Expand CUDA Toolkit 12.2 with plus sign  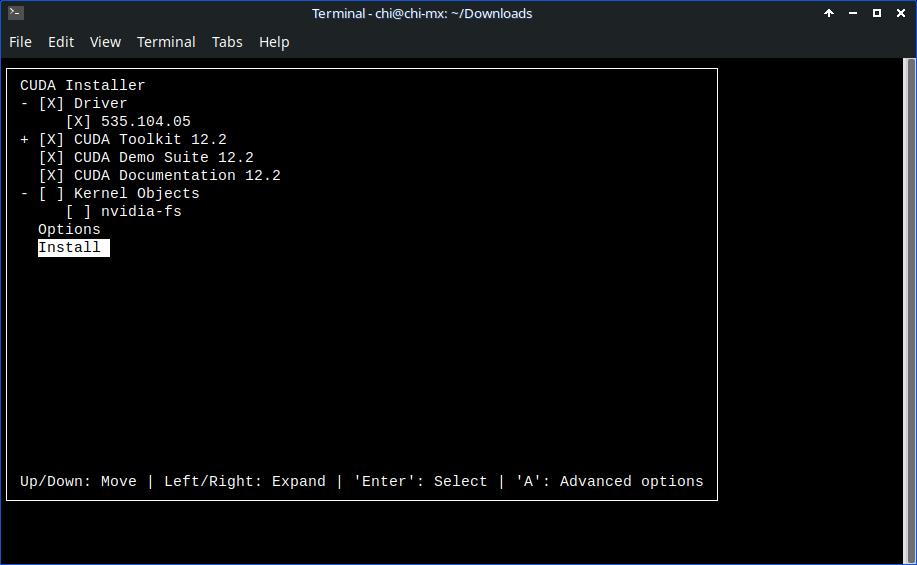[24, 140]
